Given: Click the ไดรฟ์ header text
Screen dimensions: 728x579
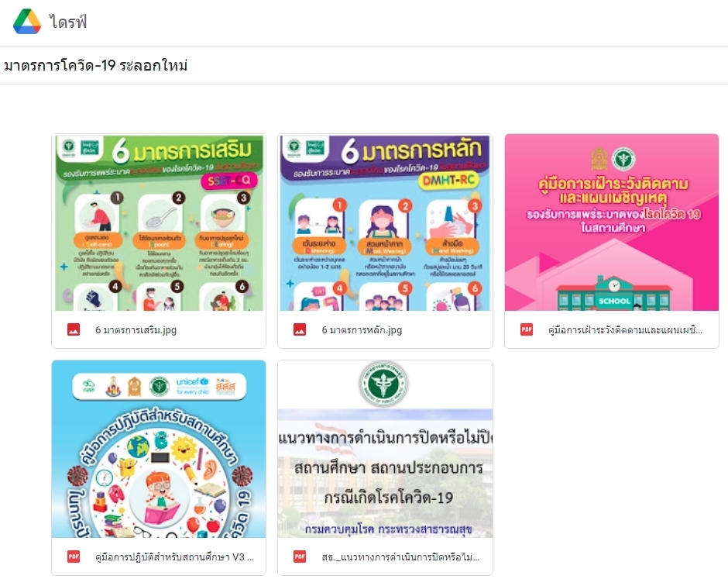Looking at the screenshot, I should (68, 22).
